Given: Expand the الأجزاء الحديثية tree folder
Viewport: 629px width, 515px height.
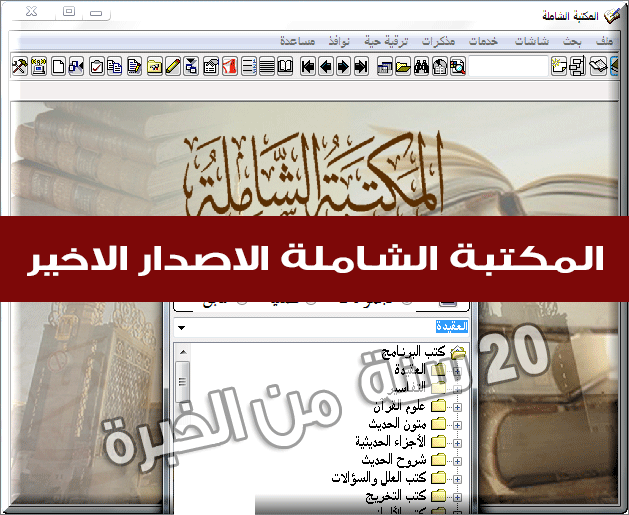Looking at the screenshot, I should (457, 443).
